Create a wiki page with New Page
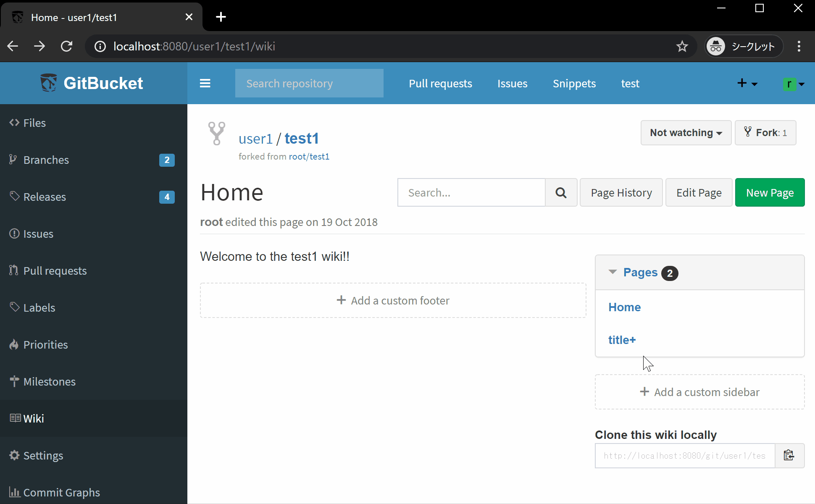 (770, 192)
